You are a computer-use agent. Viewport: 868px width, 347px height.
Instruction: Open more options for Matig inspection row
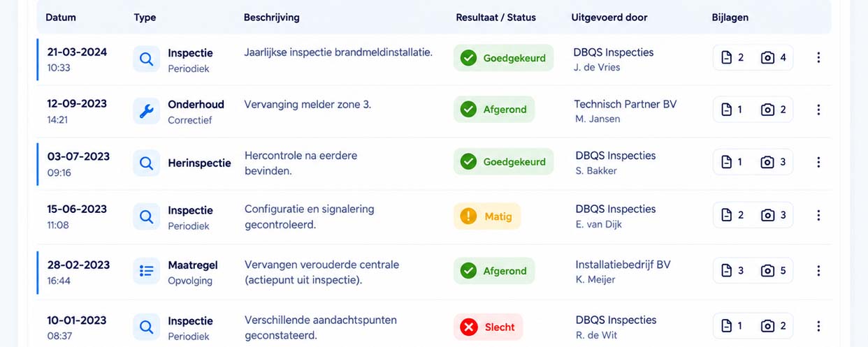coord(818,216)
